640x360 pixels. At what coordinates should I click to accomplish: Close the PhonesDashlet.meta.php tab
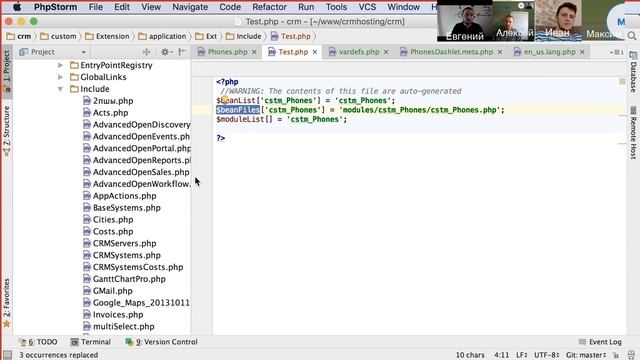pos(500,52)
